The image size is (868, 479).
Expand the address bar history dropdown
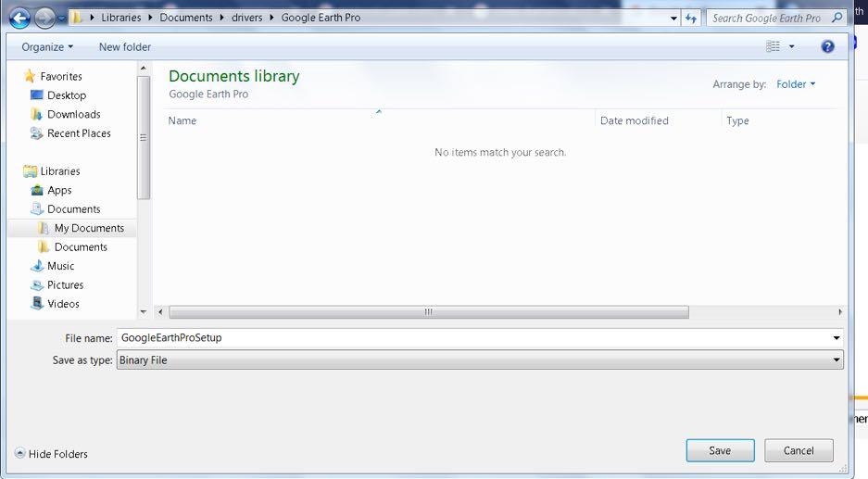click(673, 18)
